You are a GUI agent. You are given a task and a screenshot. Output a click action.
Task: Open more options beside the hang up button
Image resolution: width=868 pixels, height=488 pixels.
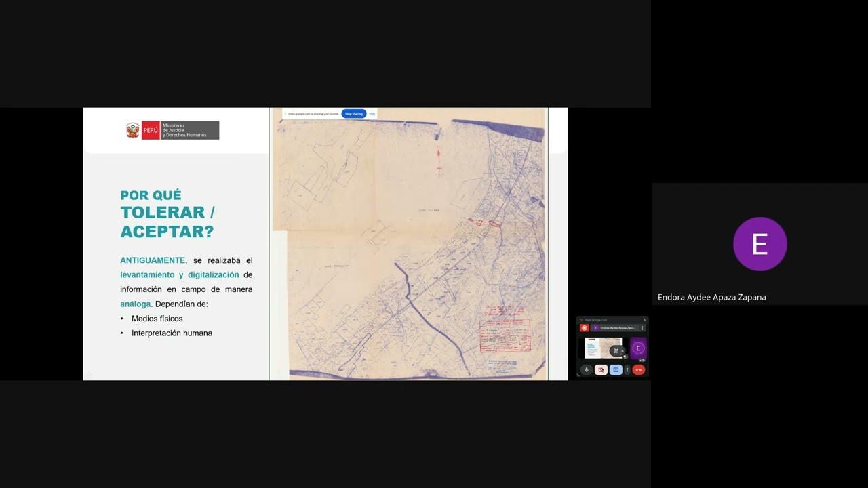tap(627, 370)
